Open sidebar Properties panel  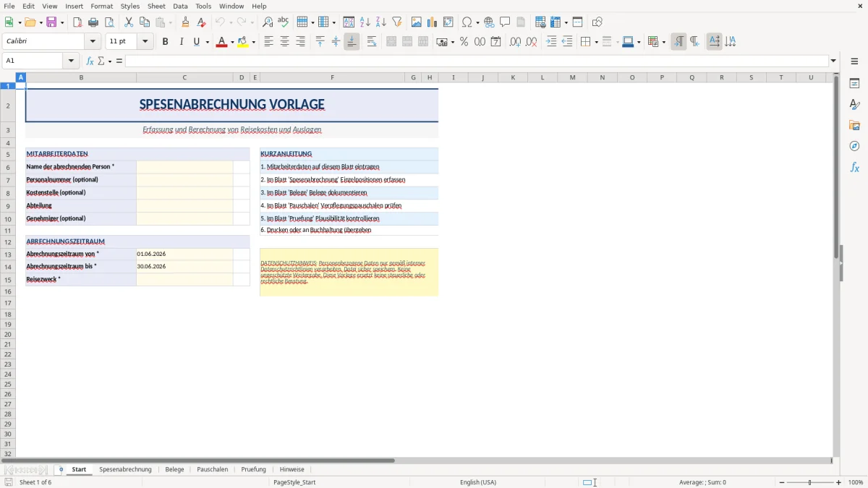(854, 84)
